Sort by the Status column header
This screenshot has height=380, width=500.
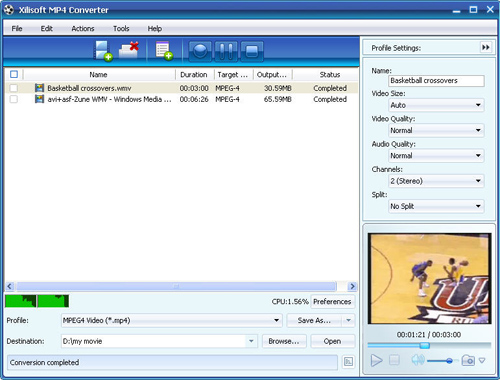pyautogui.click(x=330, y=75)
